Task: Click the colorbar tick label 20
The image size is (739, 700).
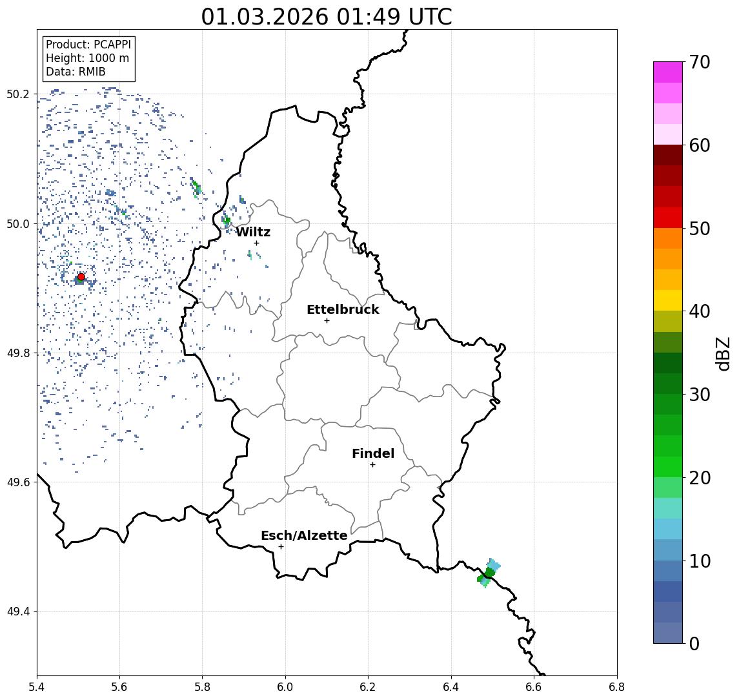Action: click(700, 477)
